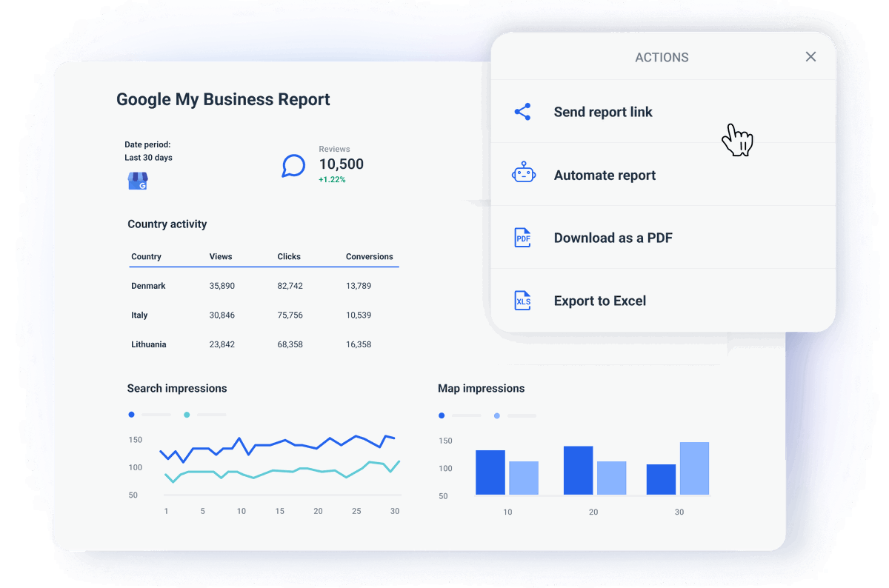The image size is (889, 588).
Task: Close the Actions panel
Action: [x=810, y=56]
